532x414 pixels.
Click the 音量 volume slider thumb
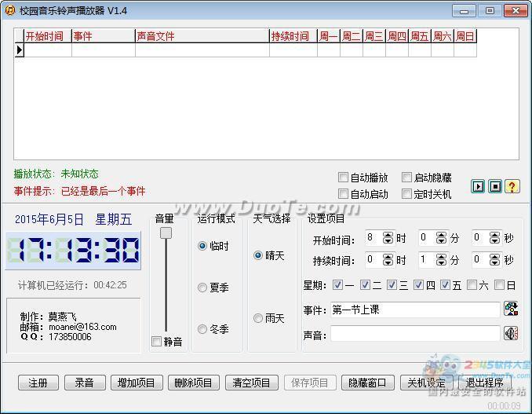point(166,233)
